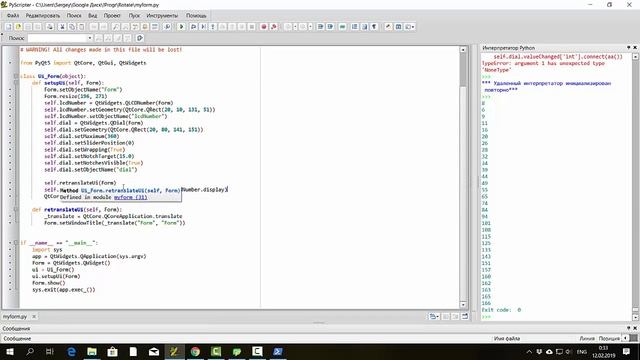Click the rightmost icon in the tab bar corner
Screen dimensions: 640x360
pos(464,316)
